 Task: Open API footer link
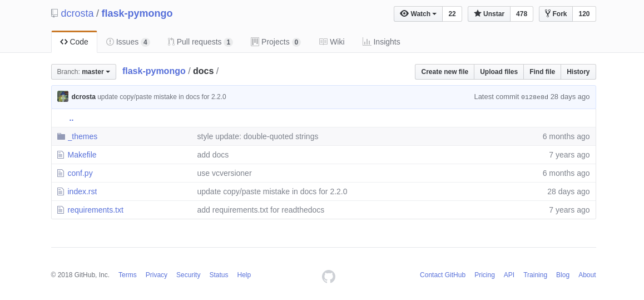click(x=509, y=275)
